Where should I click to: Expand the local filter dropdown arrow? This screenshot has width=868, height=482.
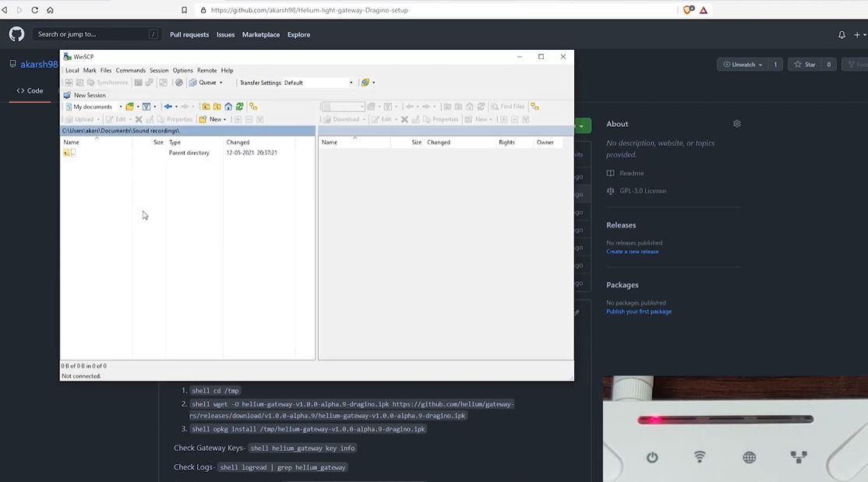tap(154, 107)
